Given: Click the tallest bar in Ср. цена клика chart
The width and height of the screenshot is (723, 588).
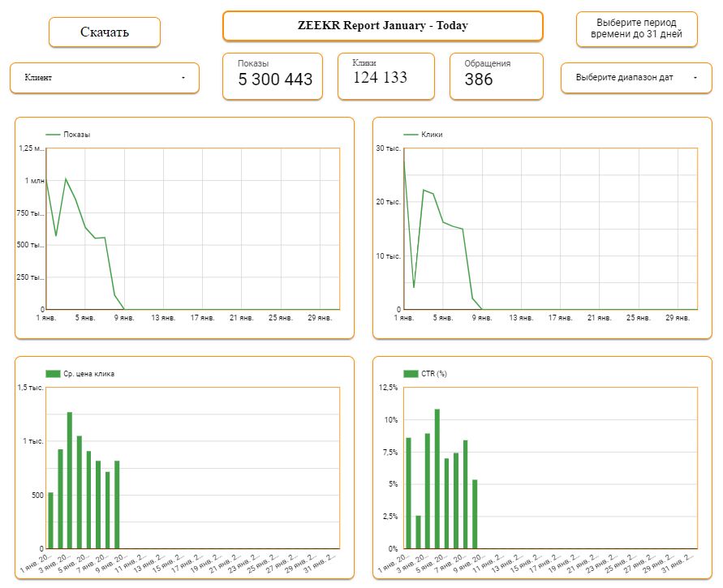Looking at the screenshot, I should tap(70, 480).
